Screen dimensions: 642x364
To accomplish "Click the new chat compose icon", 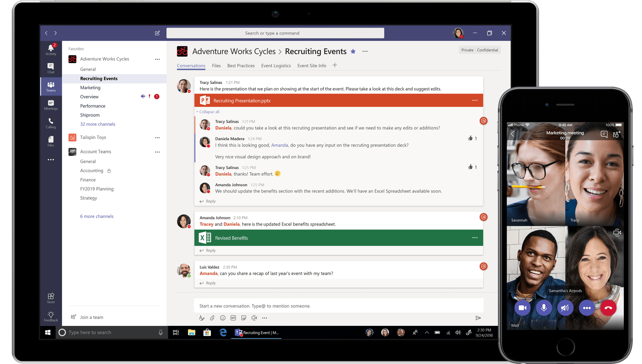I will (157, 33).
